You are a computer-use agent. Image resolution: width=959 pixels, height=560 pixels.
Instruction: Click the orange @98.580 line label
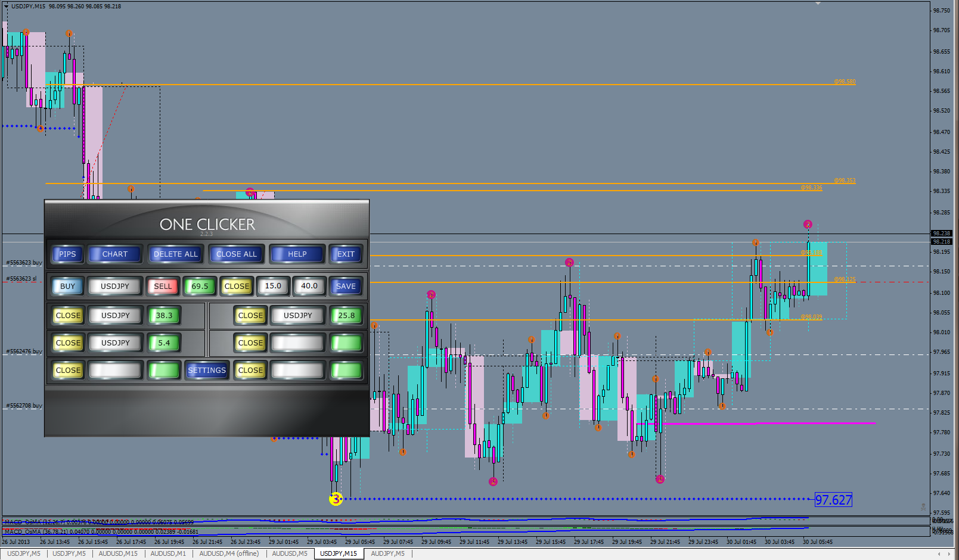click(845, 82)
